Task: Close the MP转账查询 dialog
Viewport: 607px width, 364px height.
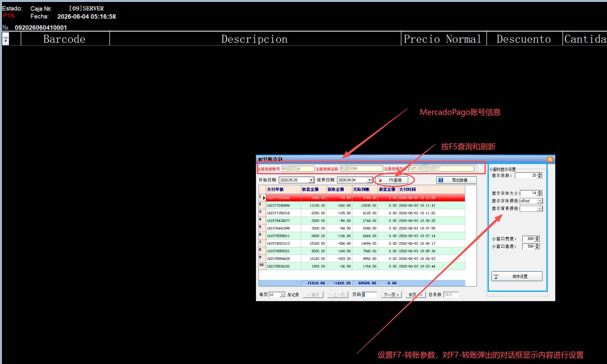Action: pos(550,159)
